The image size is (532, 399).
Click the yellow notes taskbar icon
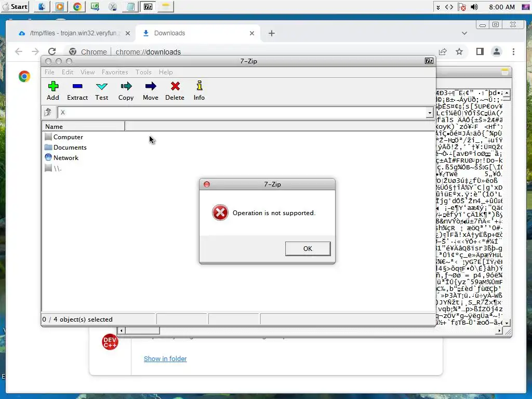[x=166, y=6]
